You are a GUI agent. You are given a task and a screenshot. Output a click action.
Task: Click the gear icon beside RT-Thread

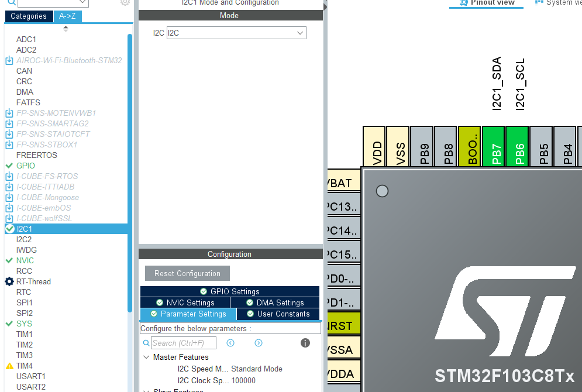(9, 281)
